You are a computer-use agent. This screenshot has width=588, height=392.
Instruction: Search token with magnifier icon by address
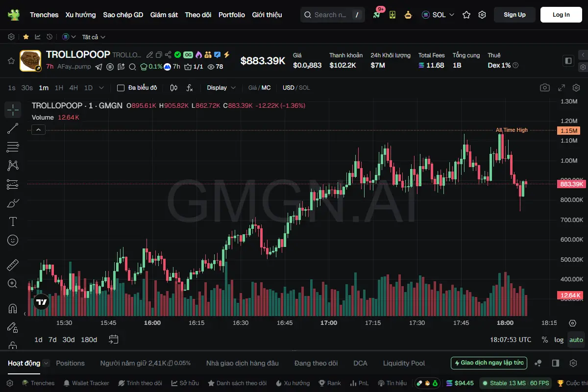click(x=132, y=67)
